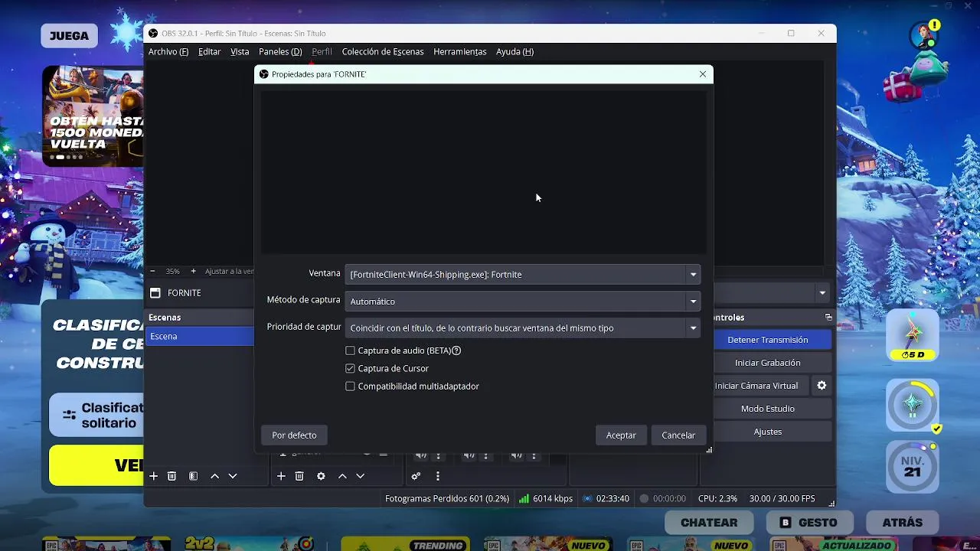Screen dimensions: 980x551
Task: Open Perfil menu in OBS
Action: click(322, 51)
